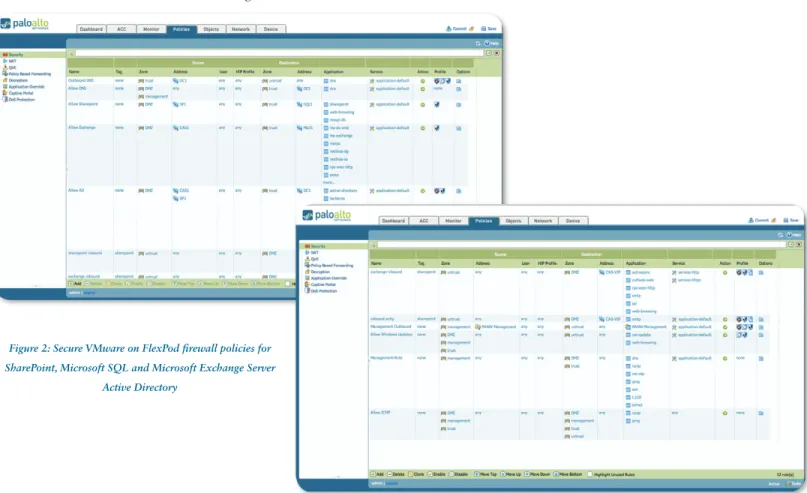Click allow action icon for Allow Exchange
807x493 pixels.
(x=423, y=128)
